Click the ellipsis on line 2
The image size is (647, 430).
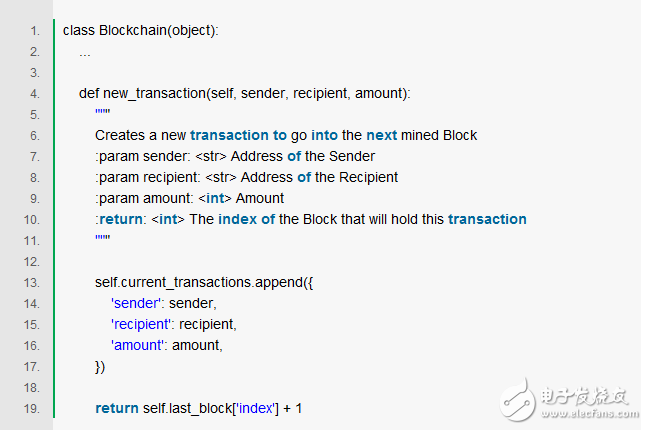pos(85,51)
